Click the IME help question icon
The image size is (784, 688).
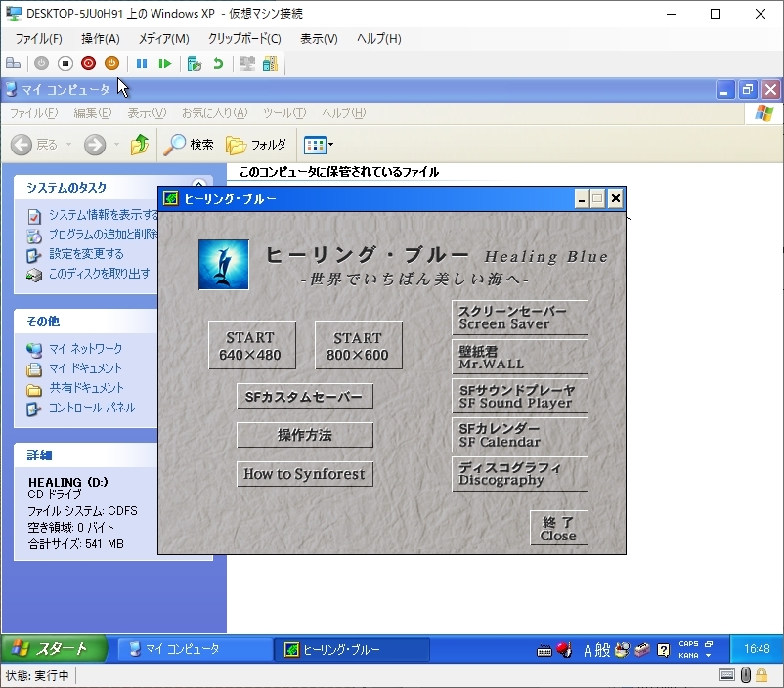pyautogui.click(x=663, y=650)
